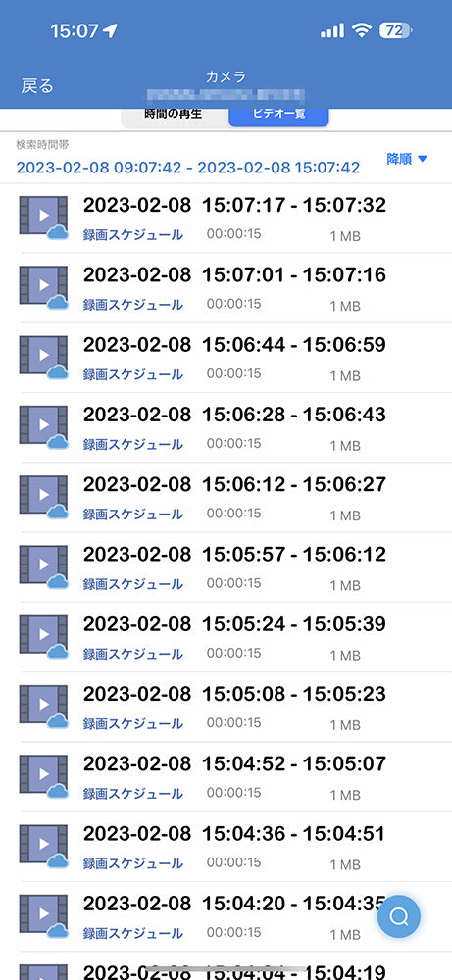This screenshot has width=452, height=980.
Task: Tap the battery indicator in status bar
Action: pos(396,30)
